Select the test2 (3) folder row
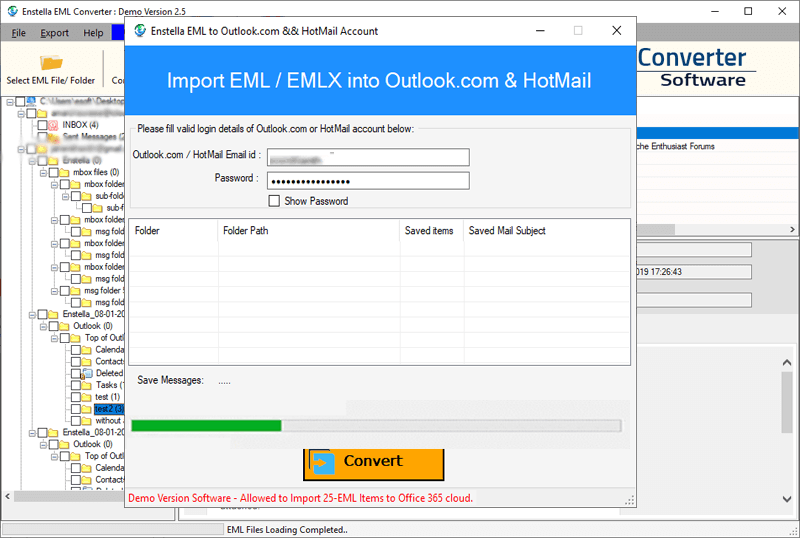The width and height of the screenshot is (800, 538). [109, 409]
